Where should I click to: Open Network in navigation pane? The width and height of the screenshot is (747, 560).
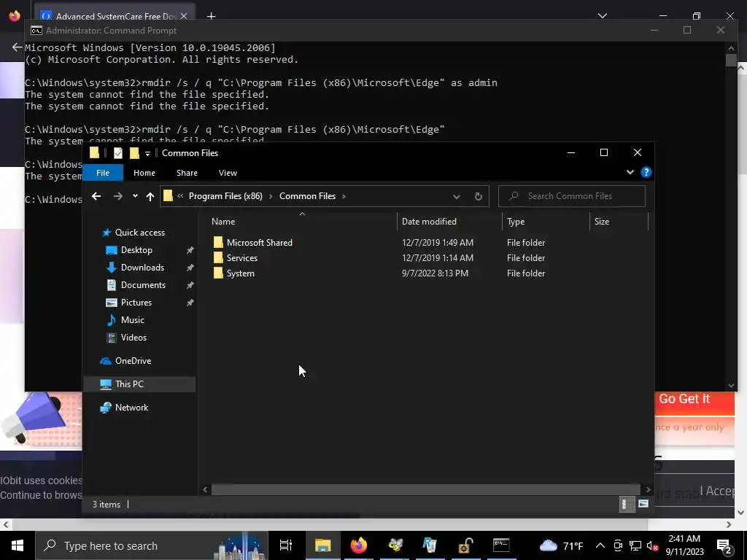point(131,408)
